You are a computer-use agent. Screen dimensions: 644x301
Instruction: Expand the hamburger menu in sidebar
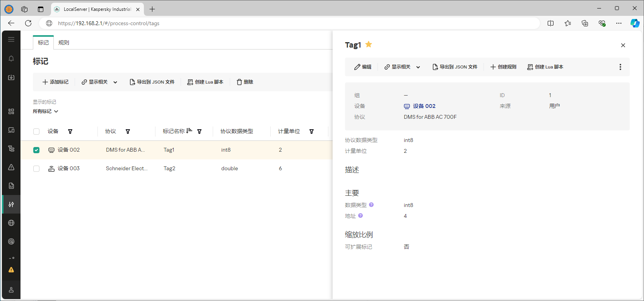click(11, 39)
